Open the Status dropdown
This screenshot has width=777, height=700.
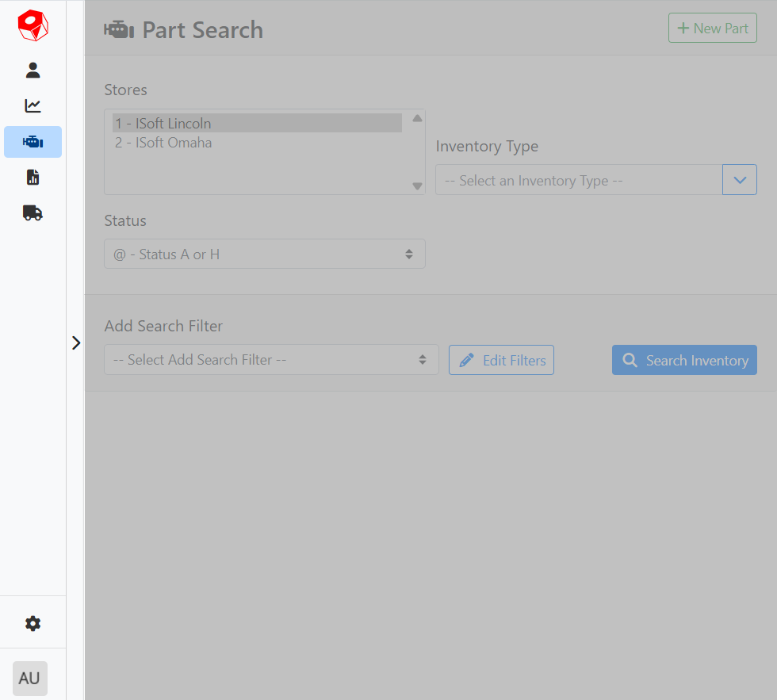264,254
